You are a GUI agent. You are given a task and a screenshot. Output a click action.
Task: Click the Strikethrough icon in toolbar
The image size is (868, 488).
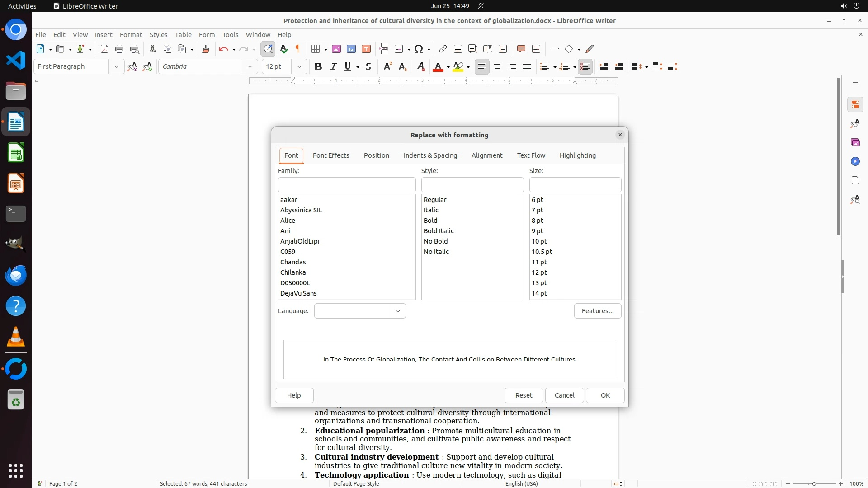click(x=368, y=67)
